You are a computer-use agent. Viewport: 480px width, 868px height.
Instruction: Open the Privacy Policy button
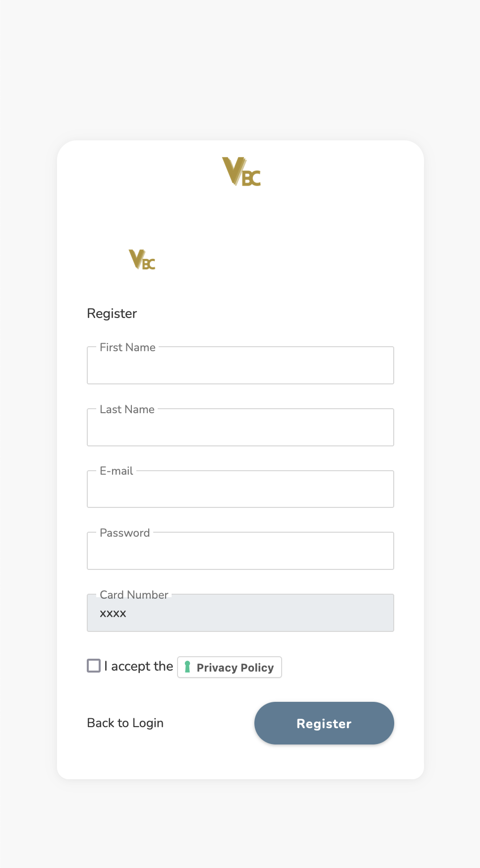(230, 667)
